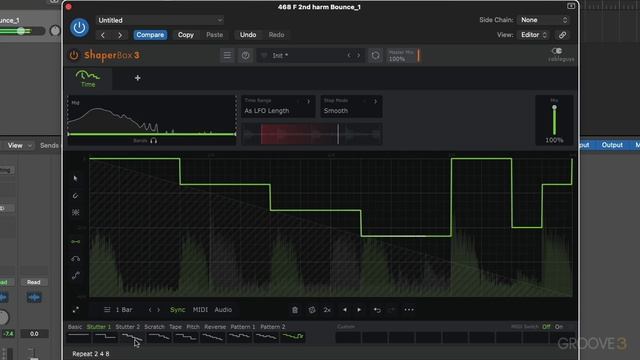Image resolution: width=640 pixels, height=360 pixels.
Task: Open the ShaperBox hamburger menu
Action: (x=227, y=55)
